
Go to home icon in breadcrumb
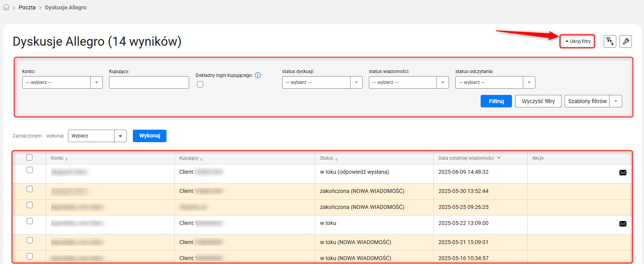[x=6, y=7]
